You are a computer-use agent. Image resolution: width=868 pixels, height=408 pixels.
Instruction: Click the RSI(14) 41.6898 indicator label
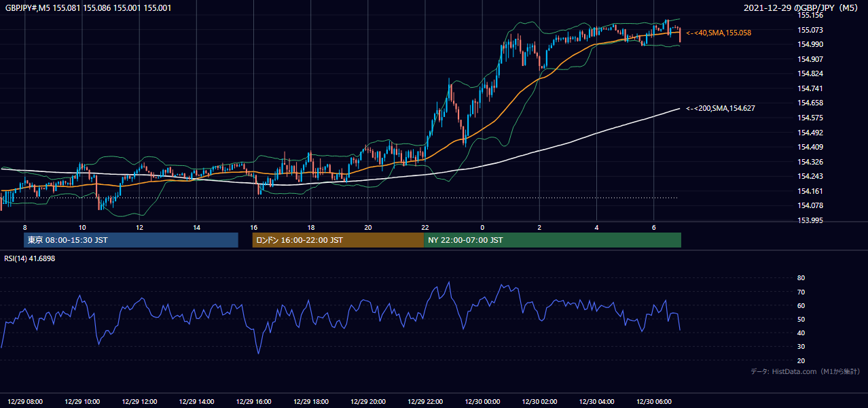[30, 259]
